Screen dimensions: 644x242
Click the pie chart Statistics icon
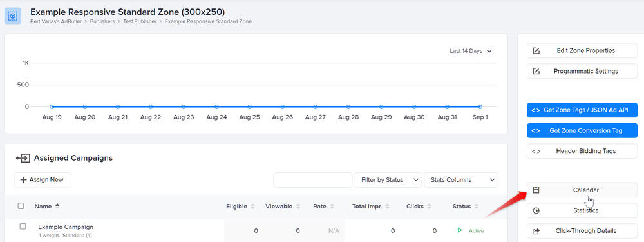click(x=536, y=210)
